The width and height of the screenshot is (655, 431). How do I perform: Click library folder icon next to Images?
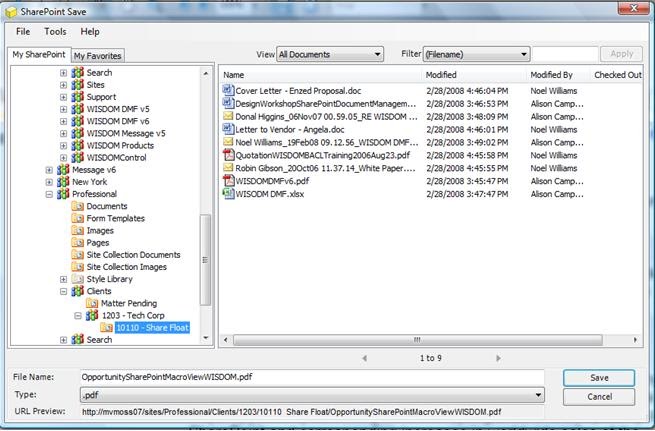point(78,230)
